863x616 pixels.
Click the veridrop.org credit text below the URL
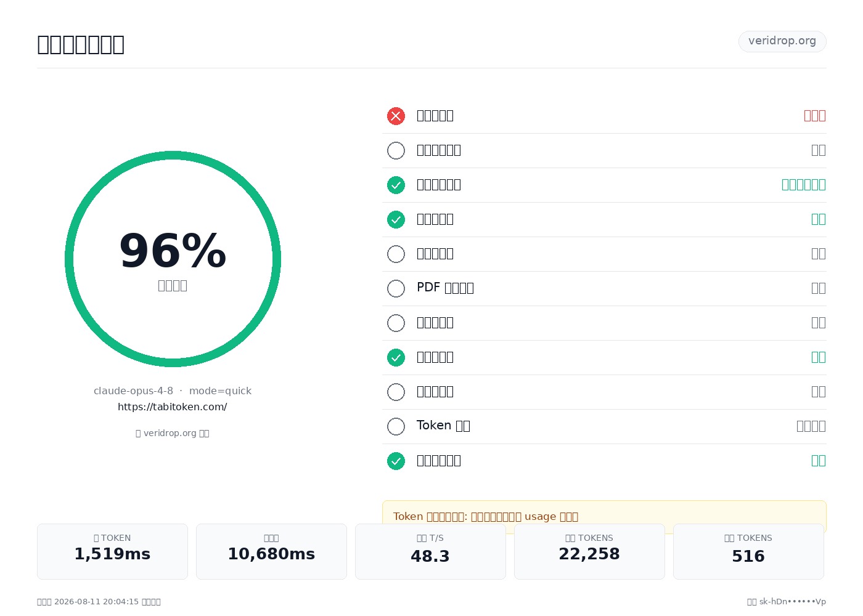[173, 433]
